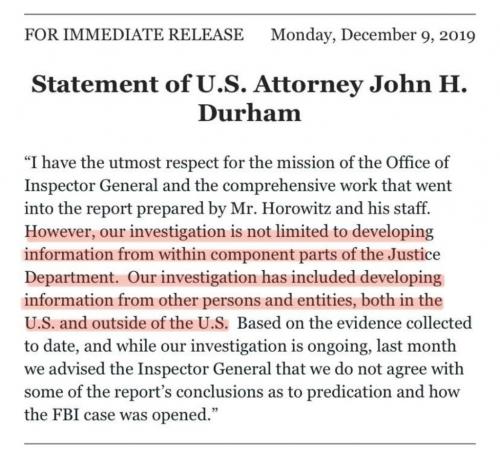Click the phrase 'last month'

(416, 346)
